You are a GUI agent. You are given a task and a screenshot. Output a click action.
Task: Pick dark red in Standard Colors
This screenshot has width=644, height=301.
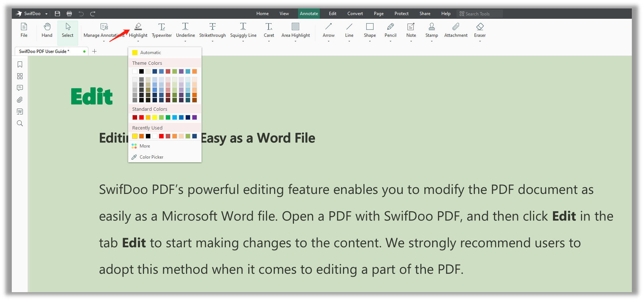click(x=135, y=117)
